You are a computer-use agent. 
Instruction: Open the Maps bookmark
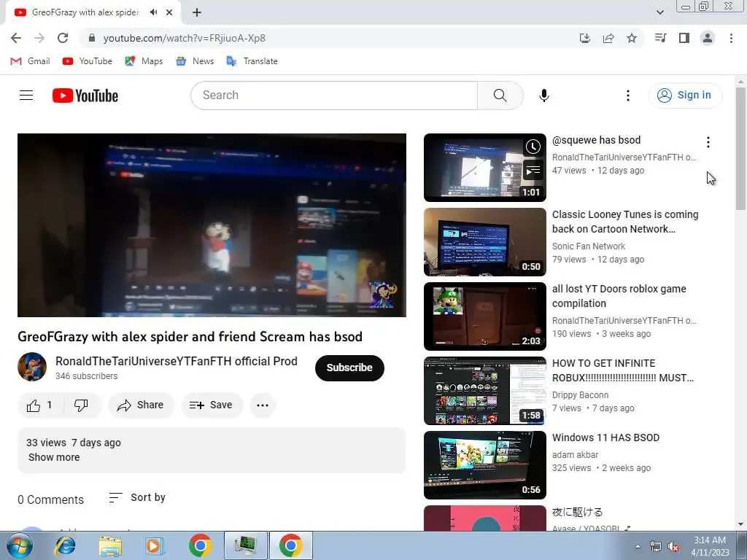(144, 61)
